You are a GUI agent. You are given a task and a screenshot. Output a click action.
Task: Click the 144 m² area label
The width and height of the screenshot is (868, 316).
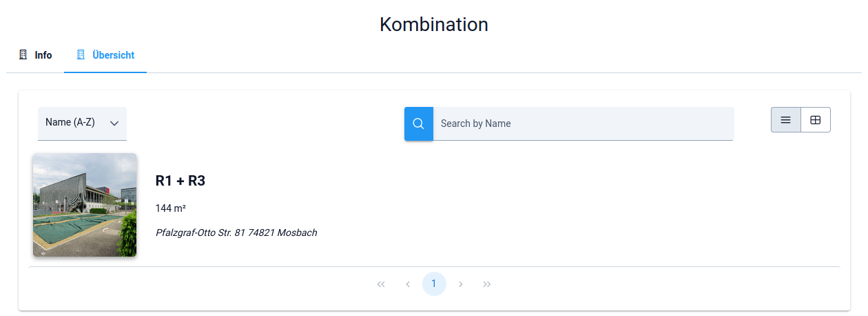coord(171,208)
